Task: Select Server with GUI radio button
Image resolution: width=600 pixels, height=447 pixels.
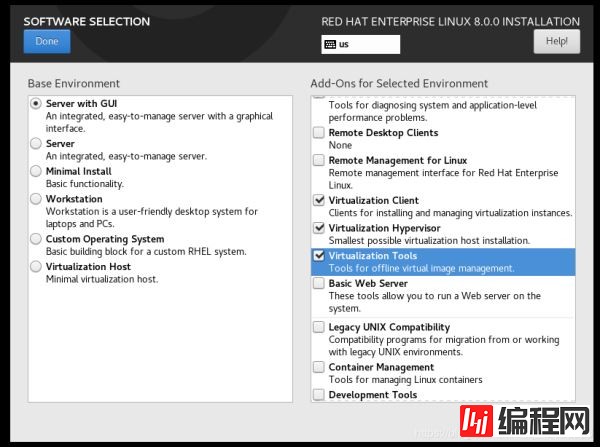Action: [37, 103]
